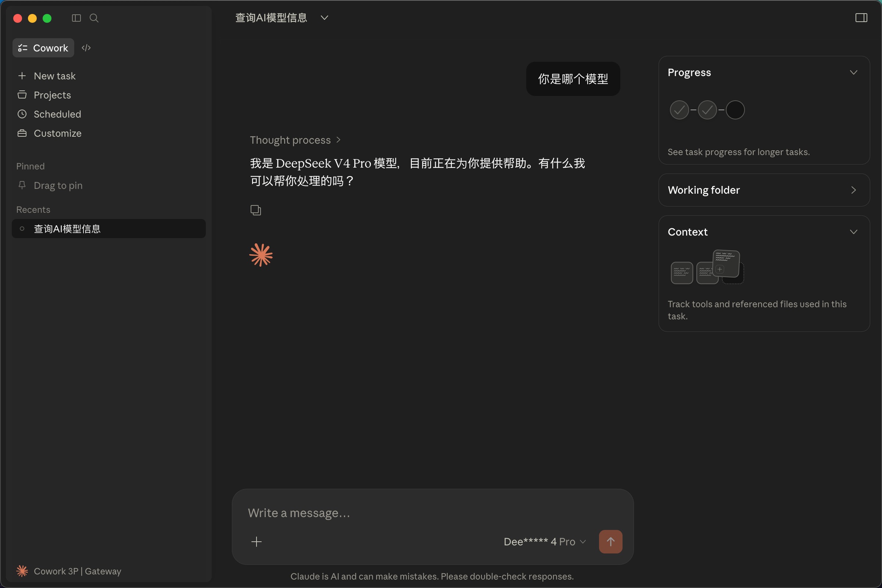The height and width of the screenshot is (588, 882).
Task: Minimize the window with the yellow button
Action: pos(32,18)
